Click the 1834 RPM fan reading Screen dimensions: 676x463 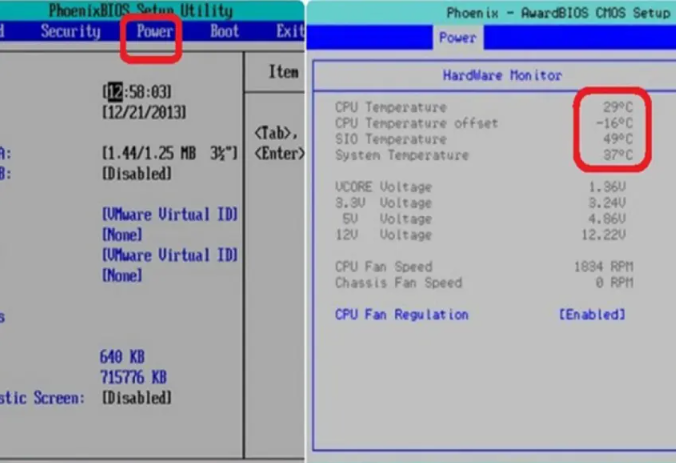pyautogui.click(x=604, y=267)
